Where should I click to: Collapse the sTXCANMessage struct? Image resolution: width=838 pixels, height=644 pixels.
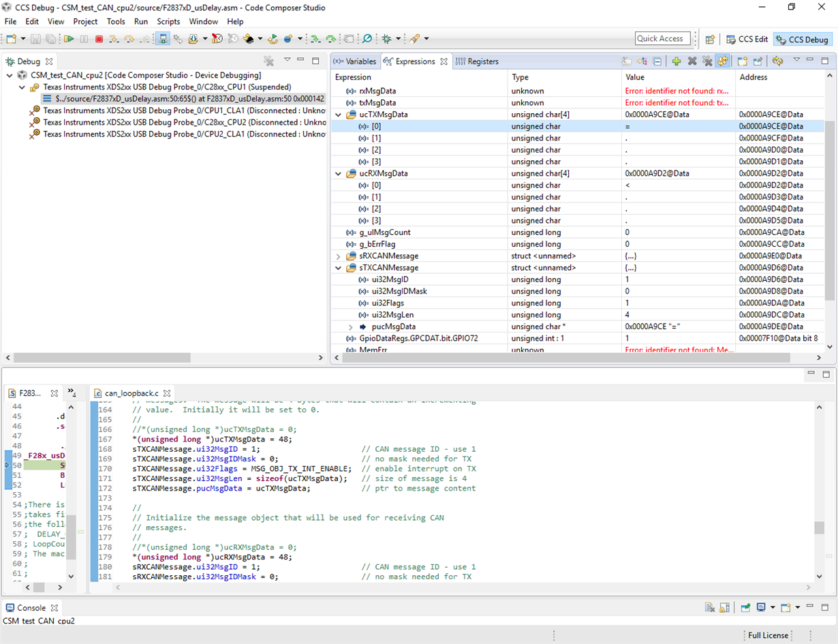[338, 268]
